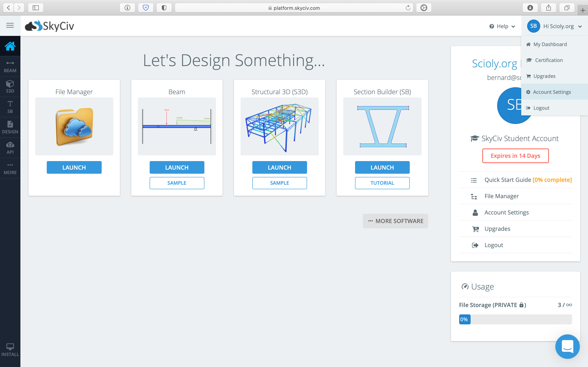Open the Design sidebar icon
Image resolution: width=588 pixels, height=367 pixels.
(10, 127)
